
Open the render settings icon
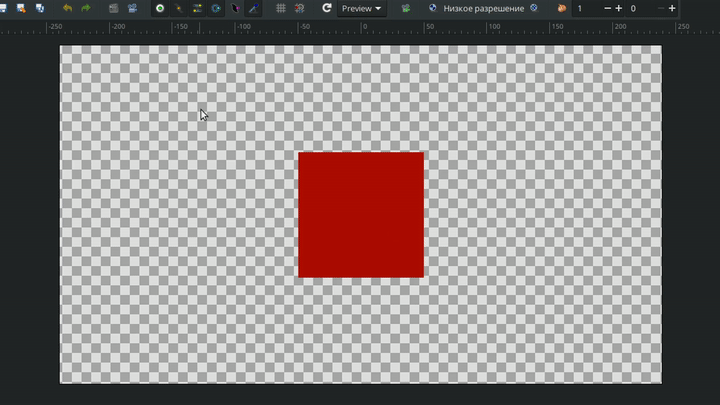pyautogui.click(x=113, y=8)
